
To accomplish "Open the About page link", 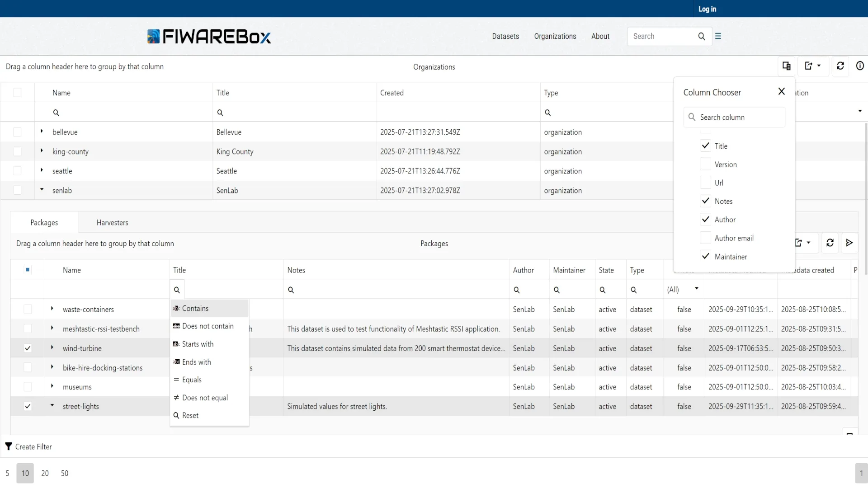I will click(600, 36).
